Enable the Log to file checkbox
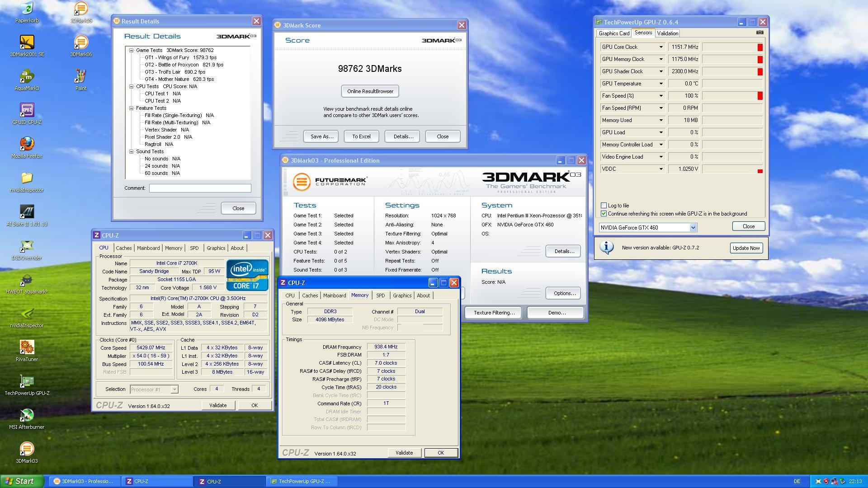 tap(604, 206)
